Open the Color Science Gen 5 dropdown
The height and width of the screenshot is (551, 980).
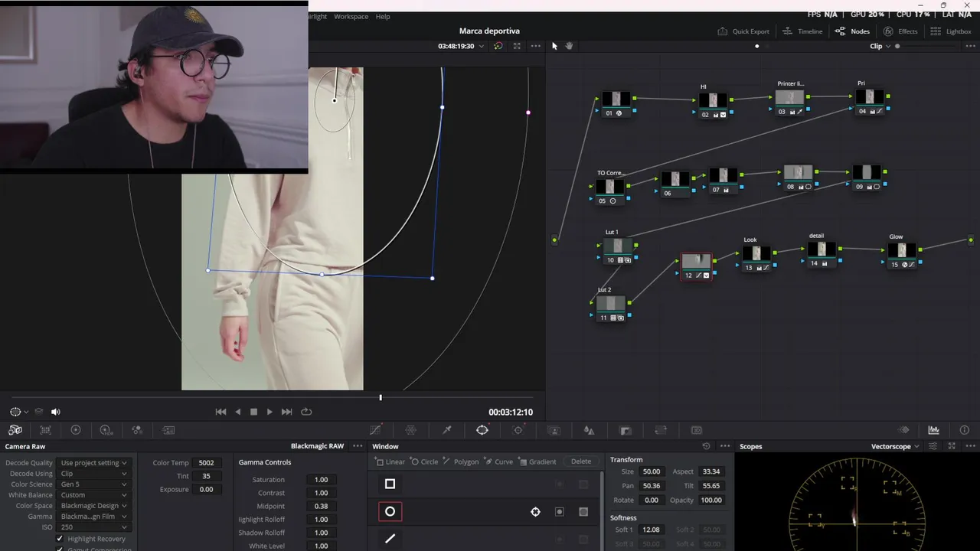[x=93, y=484]
